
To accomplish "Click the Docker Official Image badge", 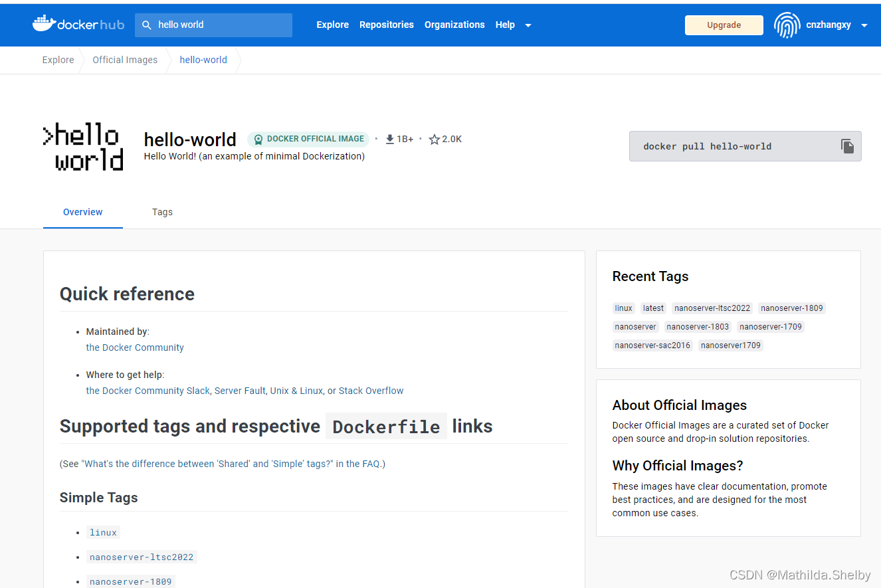I will [x=308, y=139].
